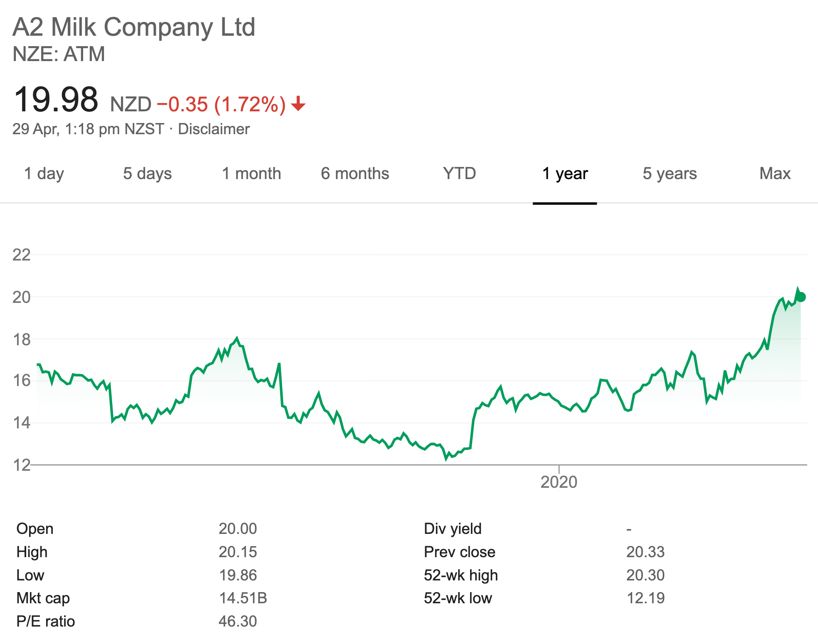
Task: Click the red down arrow icon
Action: (298, 104)
